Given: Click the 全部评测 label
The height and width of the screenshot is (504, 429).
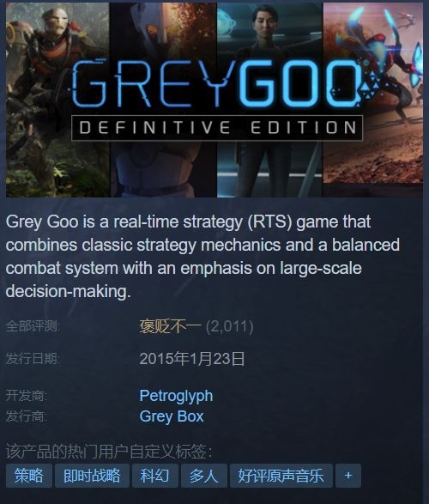Looking at the screenshot, I should [x=33, y=326].
